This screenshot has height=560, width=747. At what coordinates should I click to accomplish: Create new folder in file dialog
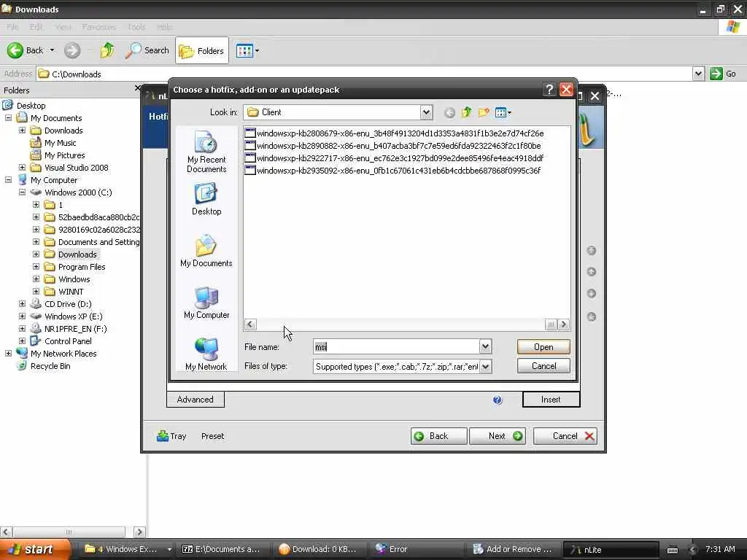point(484,112)
